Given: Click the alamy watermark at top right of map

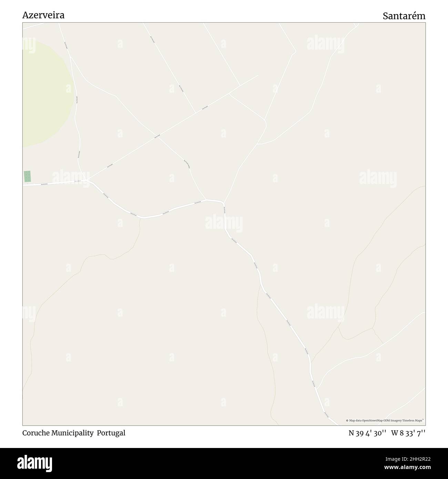Looking at the screenshot, I should click(x=325, y=44).
